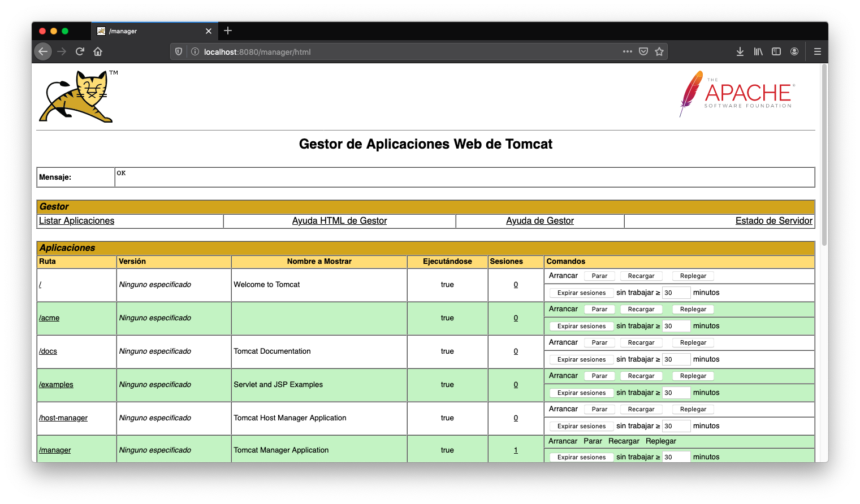This screenshot has width=860, height=504.
Task: View sessions count for /acme
Action: pos(516,318)
